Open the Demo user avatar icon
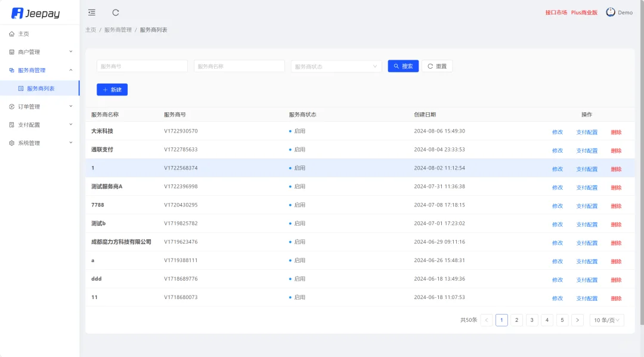Viewport: 644px width, 357px height. 609,12
